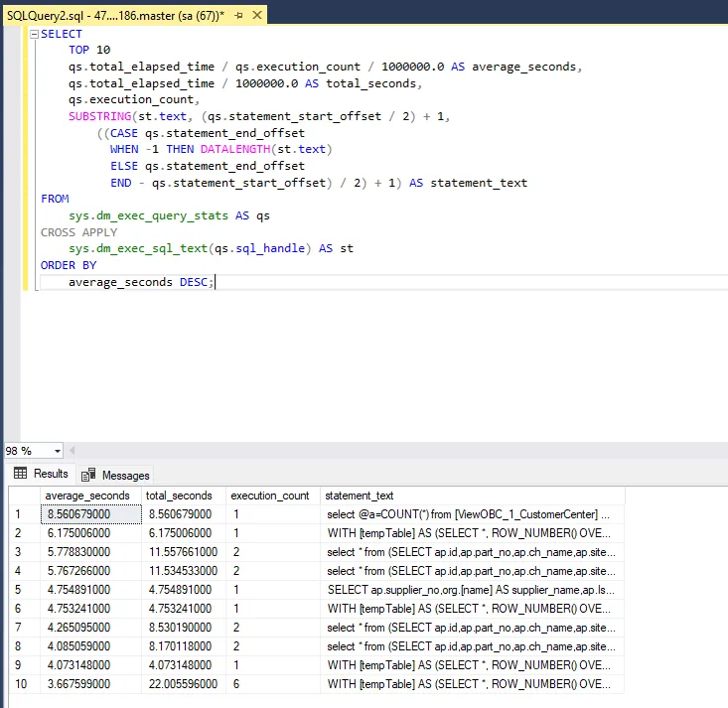Click the left scroll arrow beside zoom box
728x708 pixels.
73,451
